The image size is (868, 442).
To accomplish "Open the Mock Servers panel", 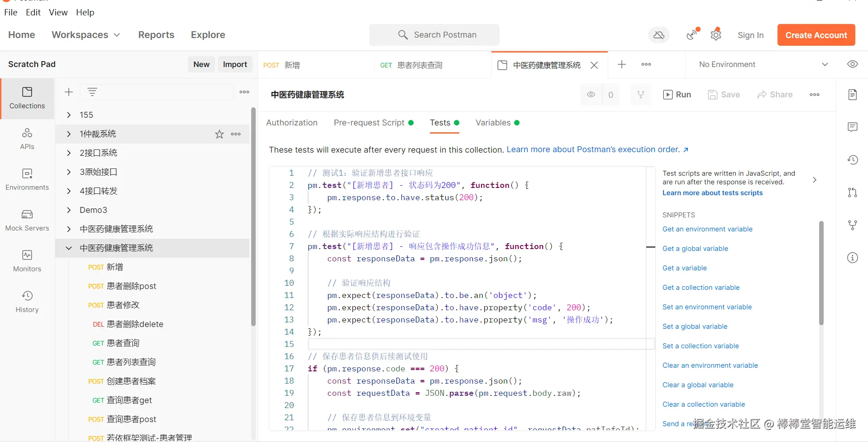I will click(x=27, y=221).
